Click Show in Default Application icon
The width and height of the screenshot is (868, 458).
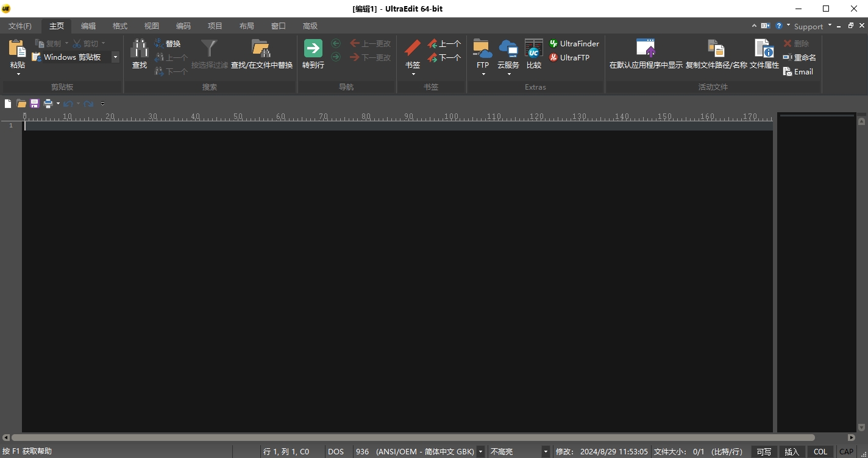click(646, 49)
